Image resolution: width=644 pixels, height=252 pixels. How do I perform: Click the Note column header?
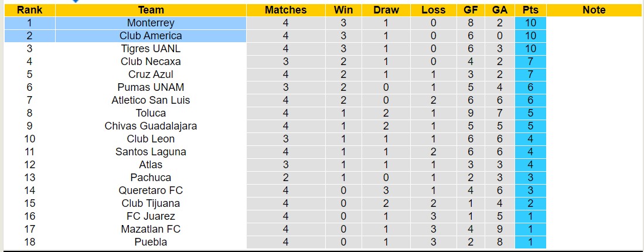pos(594,10)
